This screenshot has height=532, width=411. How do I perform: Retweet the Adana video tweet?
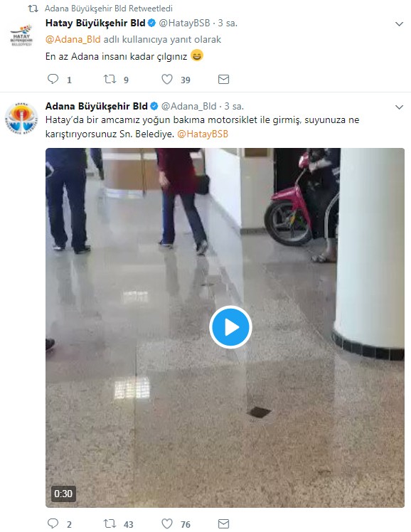110,524
